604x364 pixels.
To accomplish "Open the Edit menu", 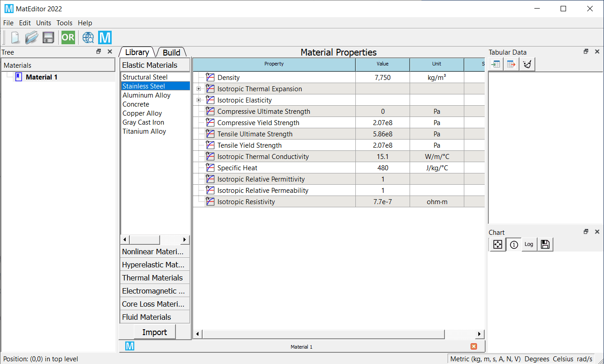I will click(x=25, y=23).
